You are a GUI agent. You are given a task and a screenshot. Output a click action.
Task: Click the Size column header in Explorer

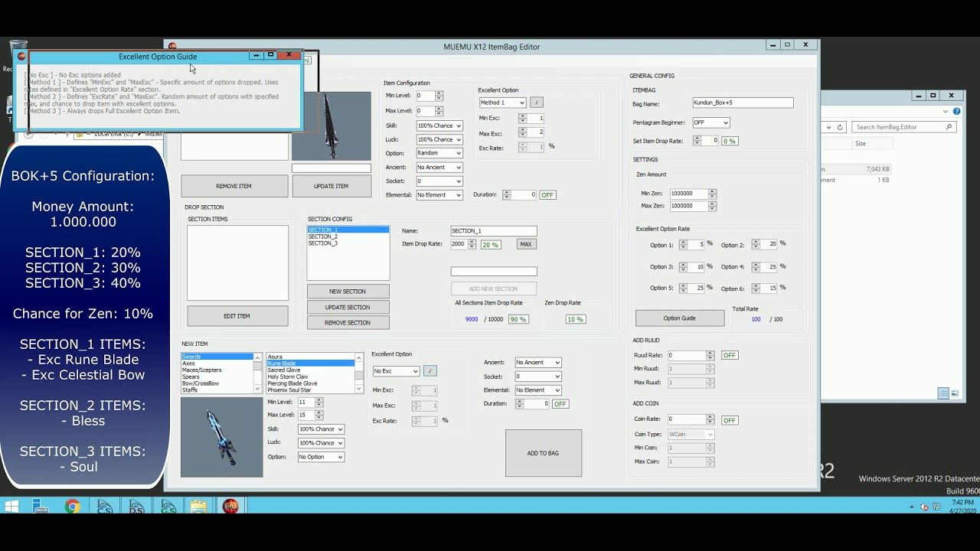click(x=861, y=144)
